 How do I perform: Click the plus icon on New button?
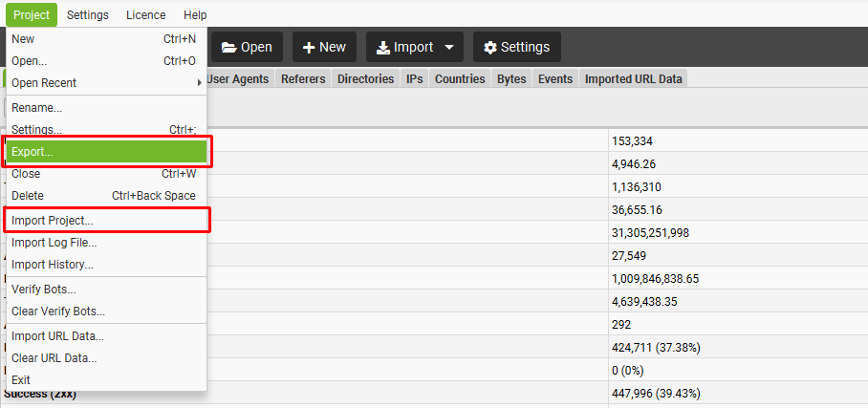309,48
